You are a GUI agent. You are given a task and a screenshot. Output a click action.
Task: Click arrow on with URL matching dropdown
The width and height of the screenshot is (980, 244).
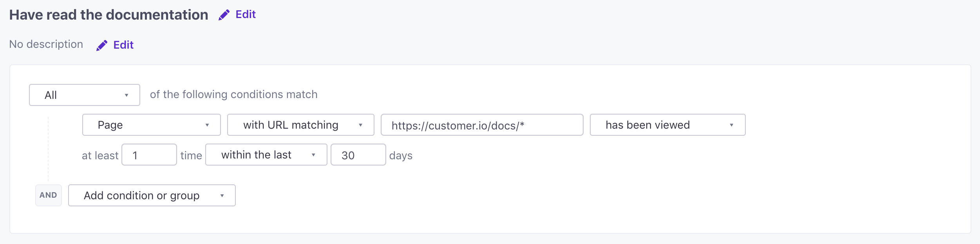point(361,125)
